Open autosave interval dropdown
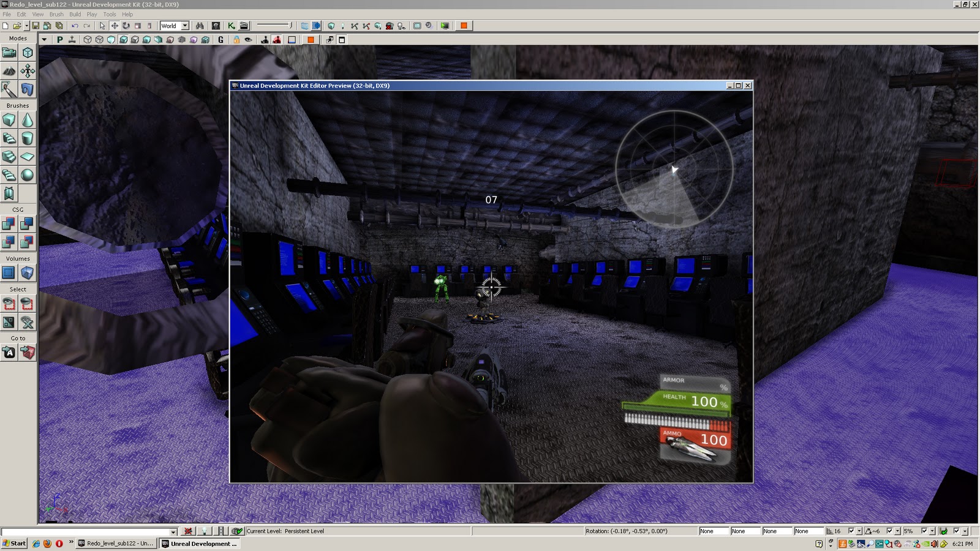The image size is (980, 551). pos(965,531)
